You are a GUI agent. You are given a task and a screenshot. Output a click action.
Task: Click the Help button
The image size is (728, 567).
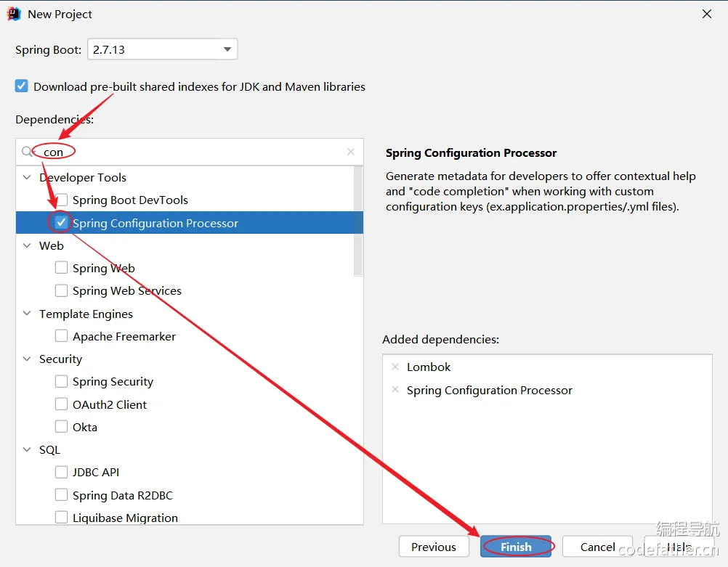(x=679, y=547)
